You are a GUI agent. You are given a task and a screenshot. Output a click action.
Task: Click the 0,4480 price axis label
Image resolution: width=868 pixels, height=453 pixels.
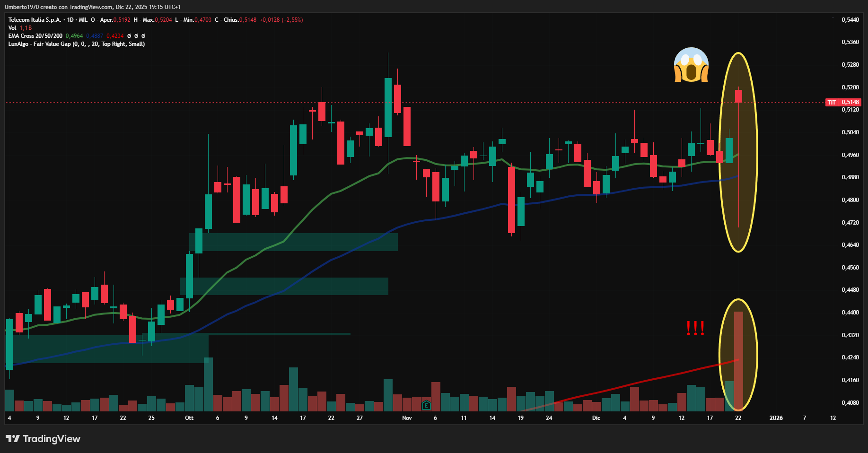click(x=850, y=290)
